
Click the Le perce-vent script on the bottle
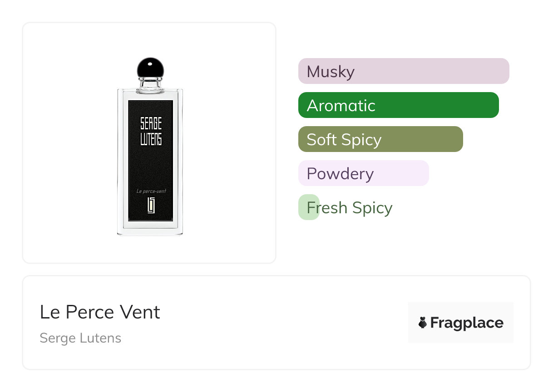click(x=151, y=191)
